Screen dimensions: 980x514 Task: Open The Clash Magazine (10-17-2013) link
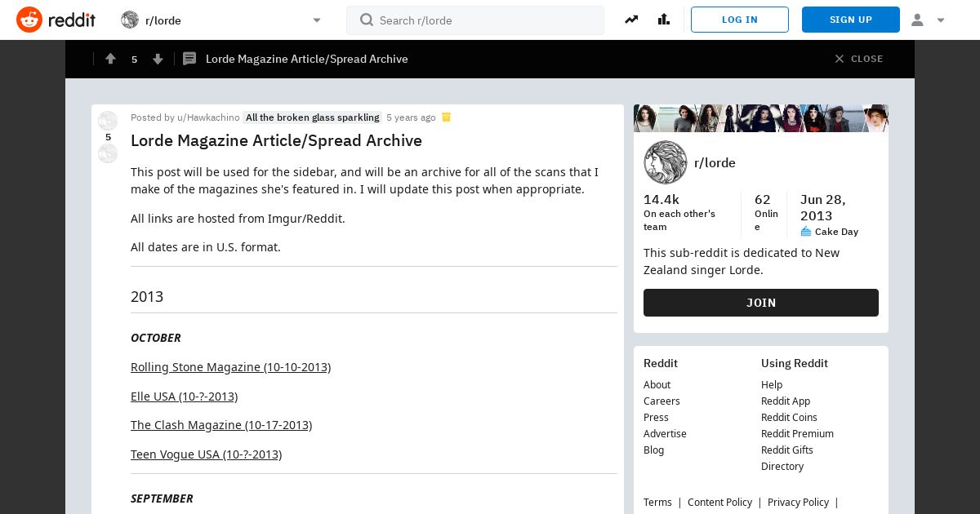click(x=221, y=425)
